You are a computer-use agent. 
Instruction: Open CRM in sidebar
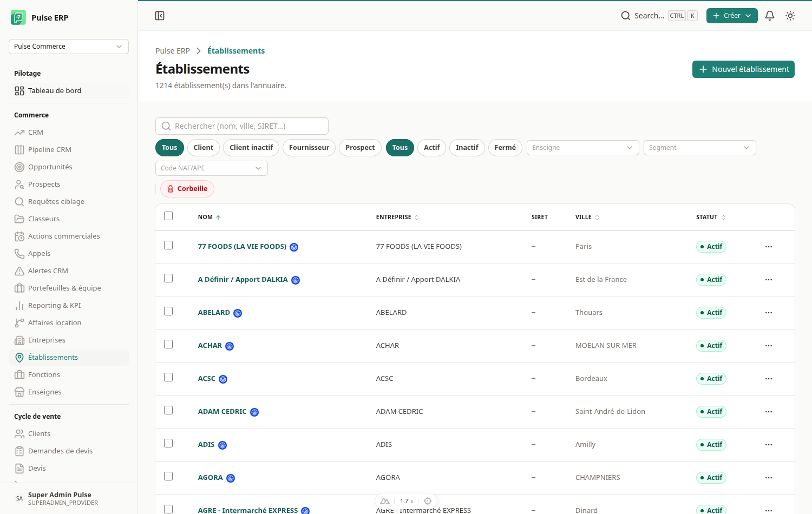pos(69,132)
